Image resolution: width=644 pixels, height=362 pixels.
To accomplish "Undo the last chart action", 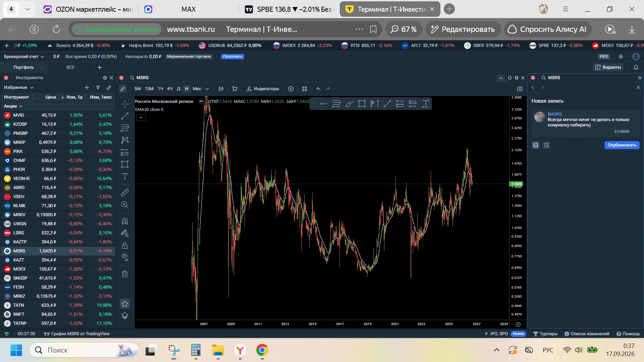I will coord(318,89).
